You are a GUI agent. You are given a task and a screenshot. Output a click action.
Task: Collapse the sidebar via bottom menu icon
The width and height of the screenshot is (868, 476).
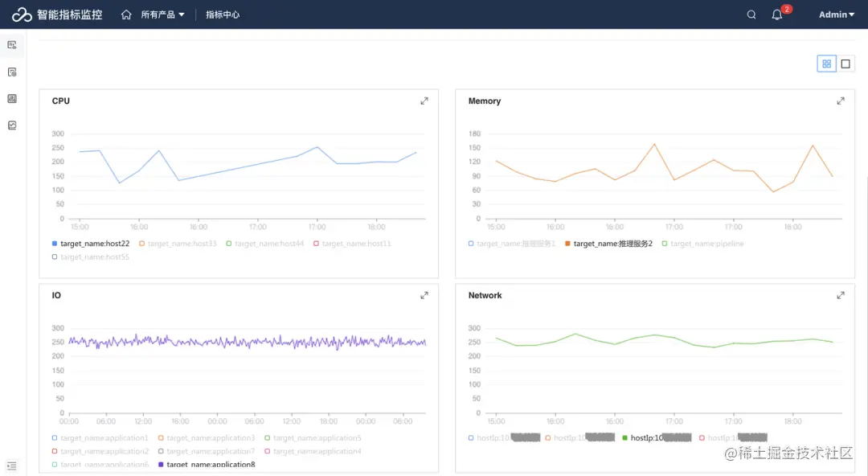[12, 466]
